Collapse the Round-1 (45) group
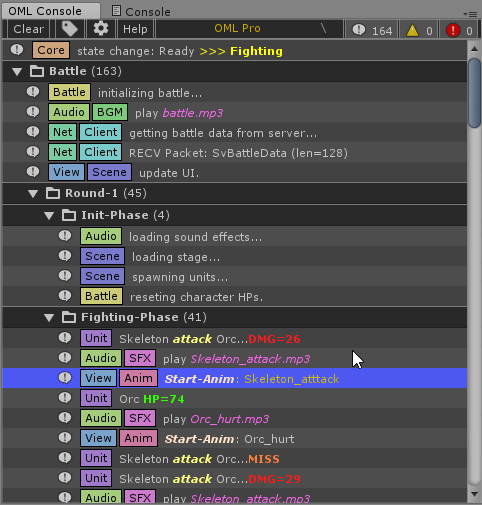This screenshot has width=482, height=505. (33, 193)
